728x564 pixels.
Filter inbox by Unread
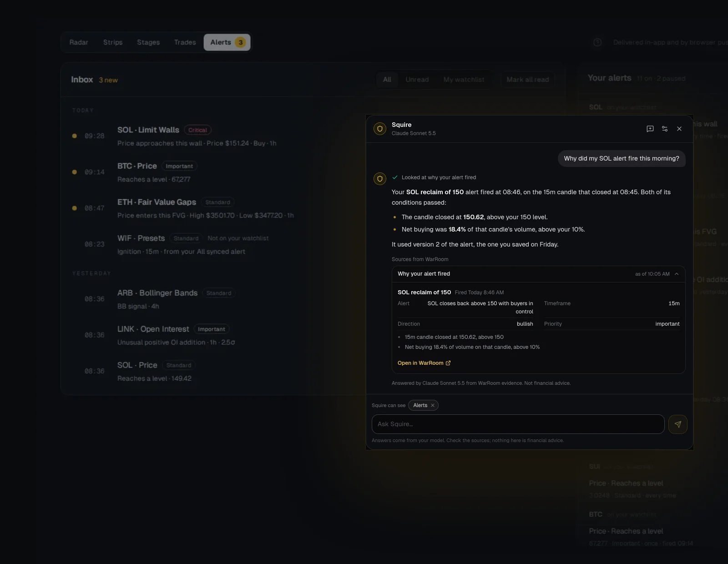click(x=417, y=80)
